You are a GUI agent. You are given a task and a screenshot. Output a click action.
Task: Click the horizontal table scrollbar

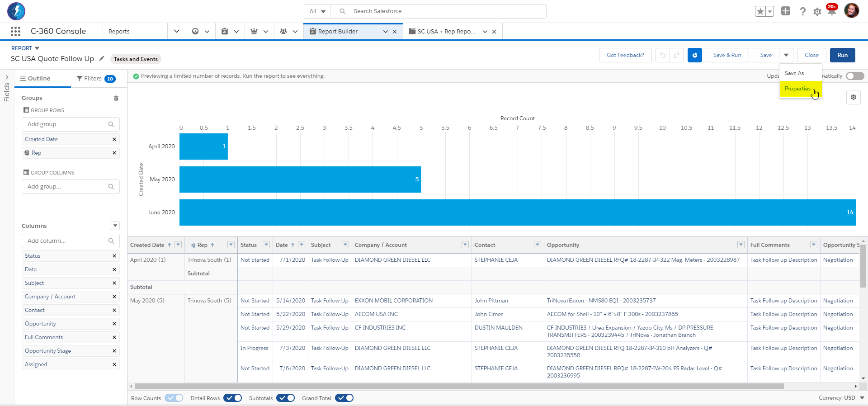[x=459, y=387]
